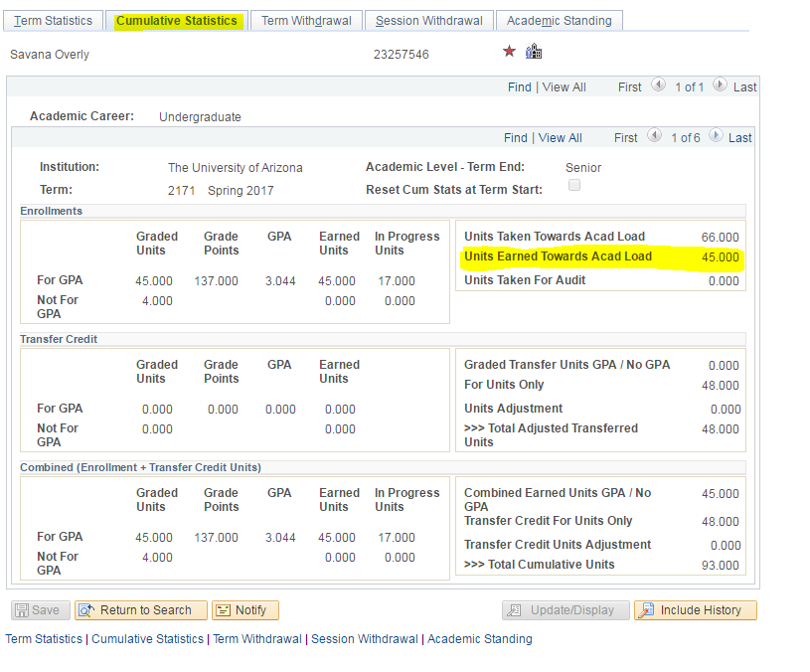Click next arrow beside 1 of 1
The image size is (810, 672).
(x=720, y=85)
